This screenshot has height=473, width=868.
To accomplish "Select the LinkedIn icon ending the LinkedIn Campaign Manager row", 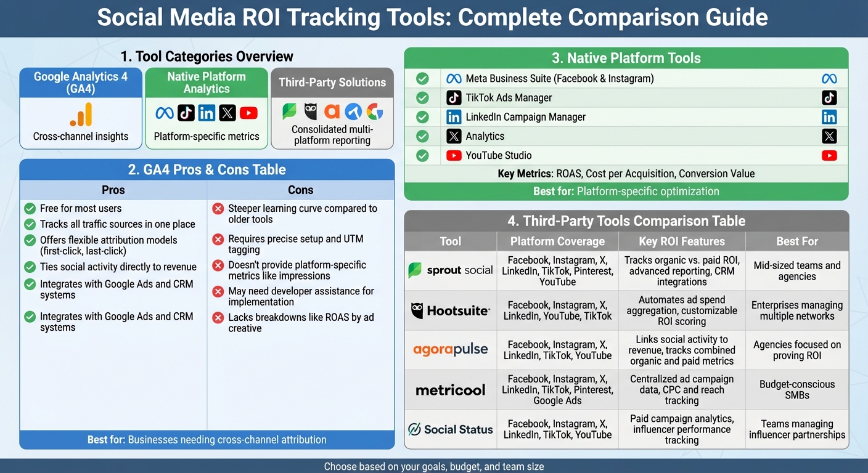I will click(x=829, y=117).
